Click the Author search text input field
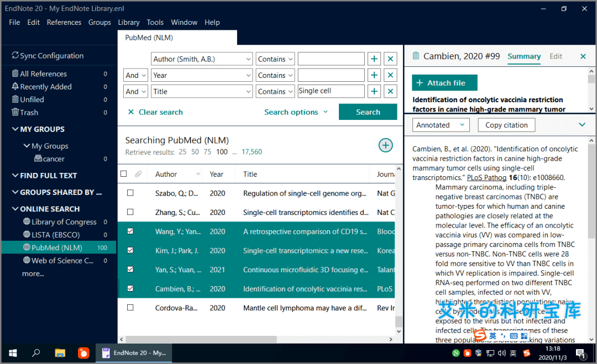 [x=331, y=59]
